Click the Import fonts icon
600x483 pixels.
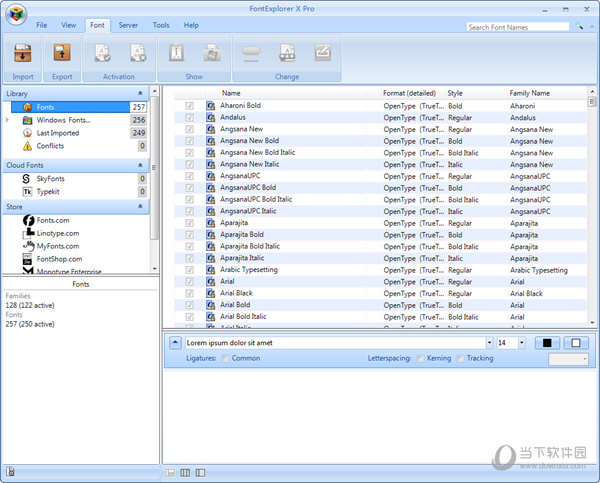[23, 53]
